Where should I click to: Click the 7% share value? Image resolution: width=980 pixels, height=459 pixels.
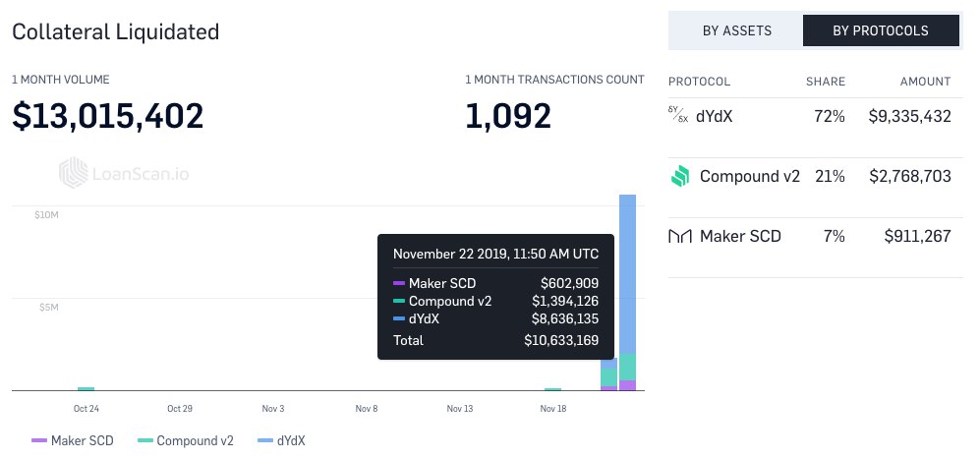[x=835, y=236]
